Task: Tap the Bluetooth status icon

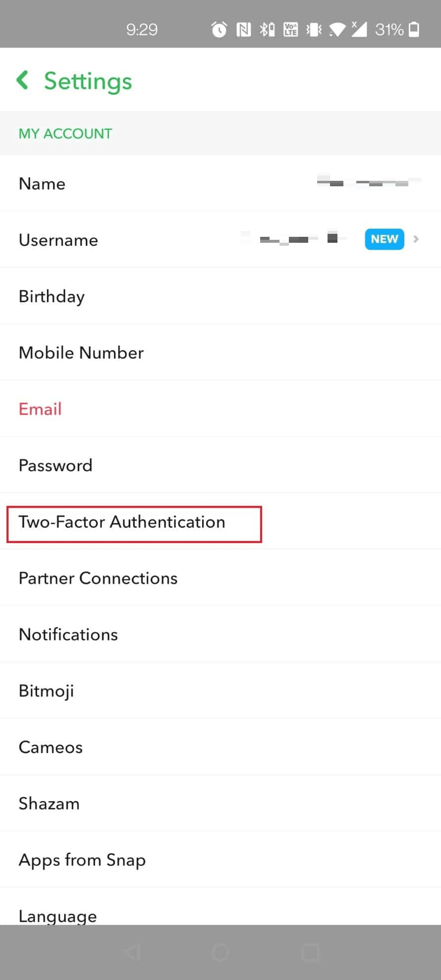Action: coord(267,30)
